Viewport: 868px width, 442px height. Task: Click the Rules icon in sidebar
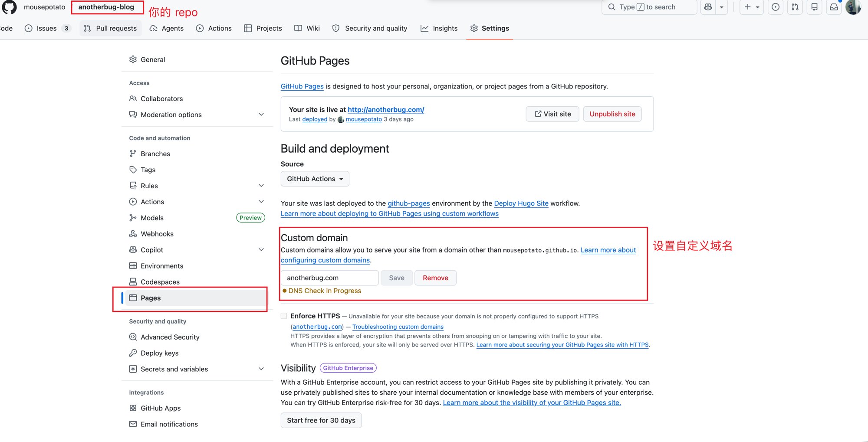point(133,186)
